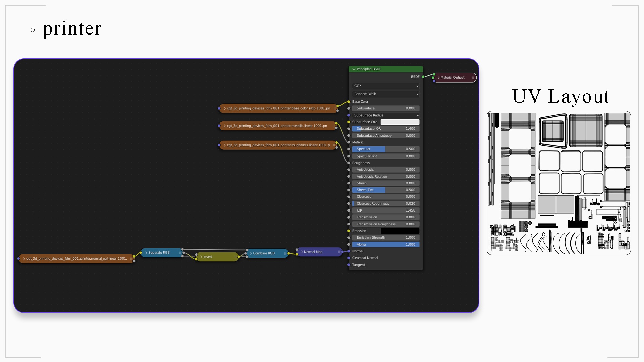Open the GGX distribution dropdown
This screenshot has height=362, width=644.
385,86
